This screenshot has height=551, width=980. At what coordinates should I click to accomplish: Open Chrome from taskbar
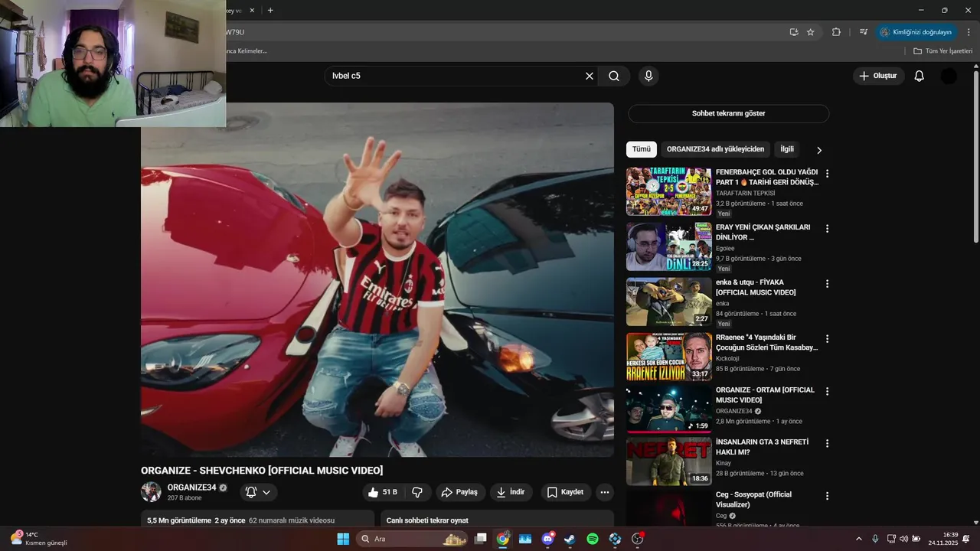[502, 539]
